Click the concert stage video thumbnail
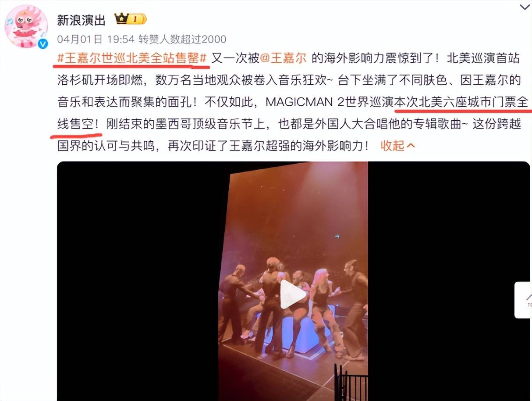Screen dimensions: 532x401 293,281
